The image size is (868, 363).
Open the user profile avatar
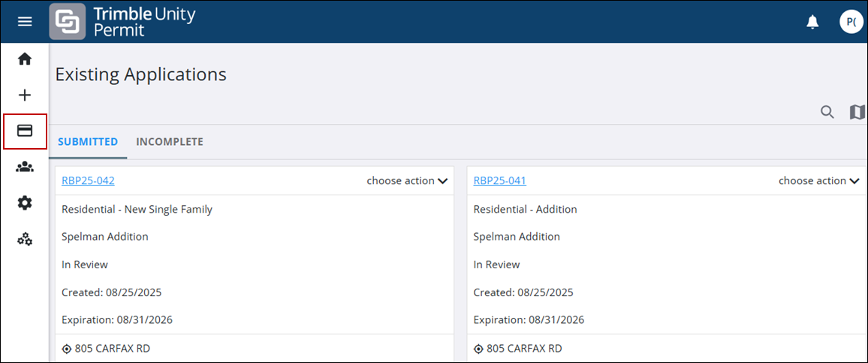851,22
